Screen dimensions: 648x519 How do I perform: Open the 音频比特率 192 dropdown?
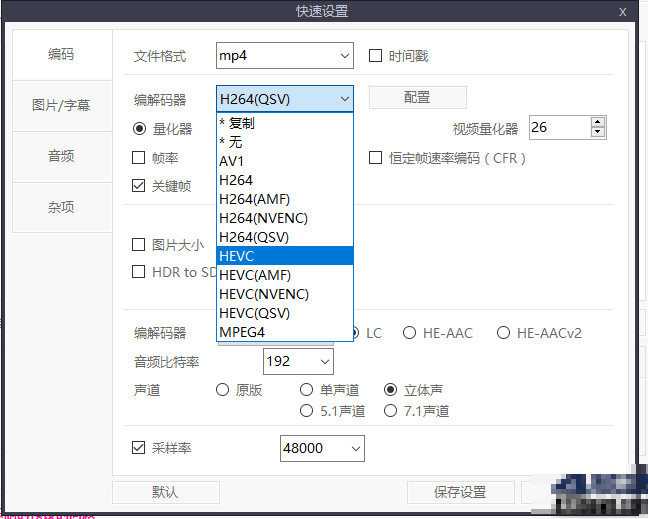(x=298, y=362)
